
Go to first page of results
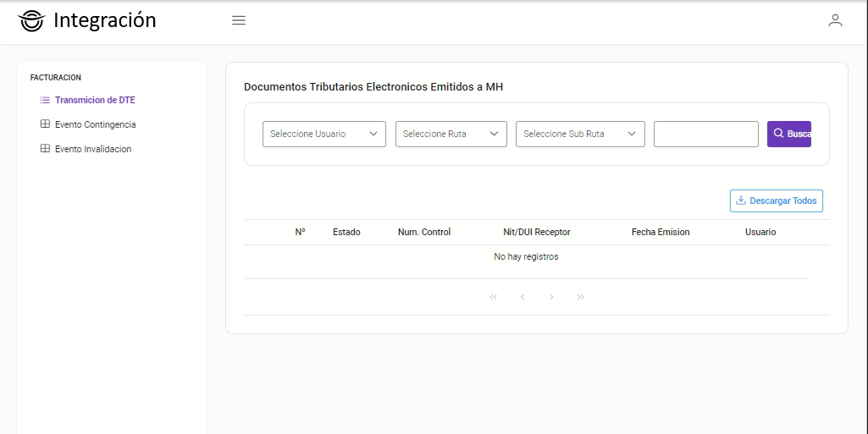[494, 297]
